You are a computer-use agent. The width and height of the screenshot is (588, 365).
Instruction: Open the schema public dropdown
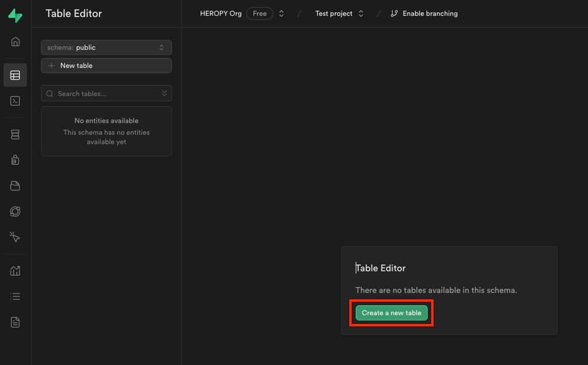[x=106, y=47]
